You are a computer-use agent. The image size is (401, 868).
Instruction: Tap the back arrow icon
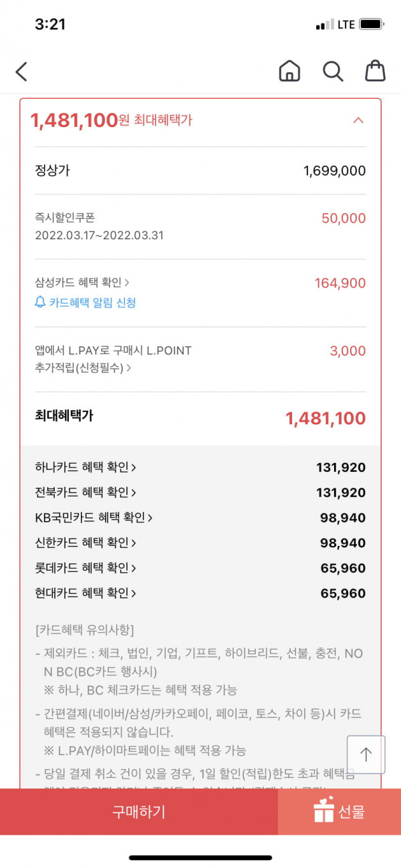(x=21, y=71)
